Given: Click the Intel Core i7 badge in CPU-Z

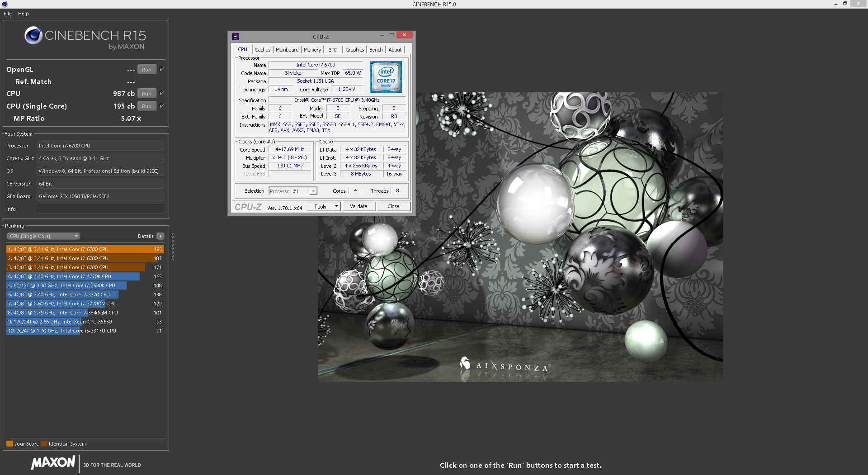Looking at the screenshot, I should point(386,77).
